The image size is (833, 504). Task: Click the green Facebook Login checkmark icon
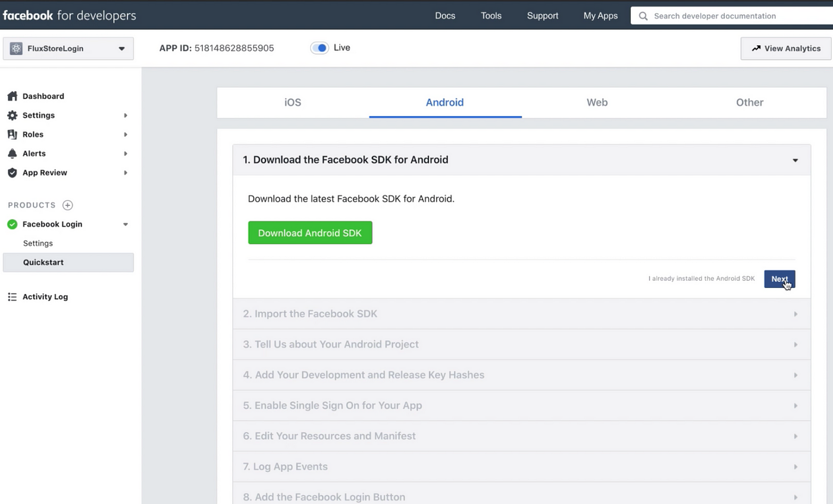point(12,224)
